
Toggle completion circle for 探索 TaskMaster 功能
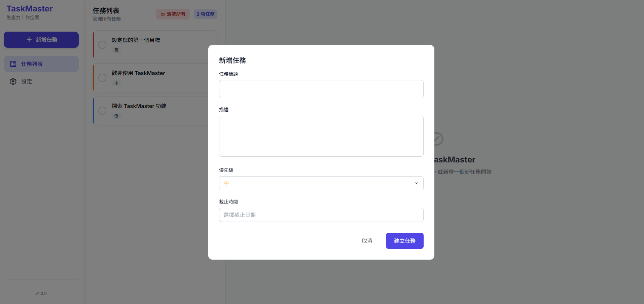tap(102, 111)
